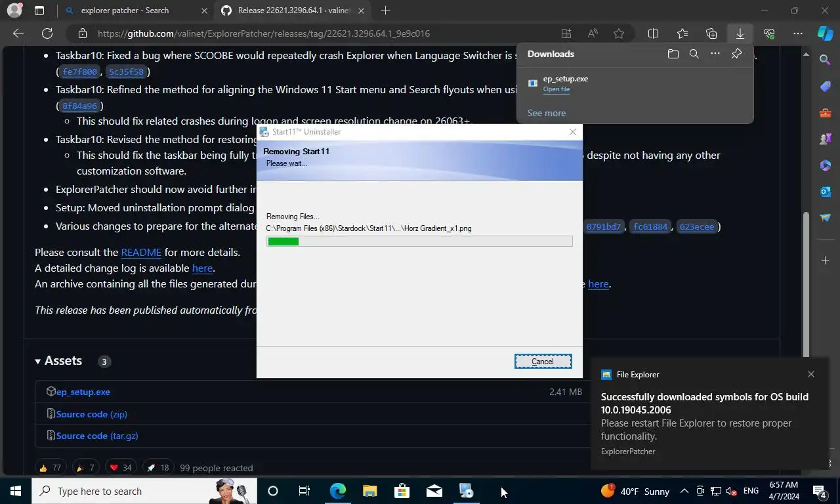Download Source code (tar.gz)
The width and height of the screenshot is (840, 504).
[97, 436]
